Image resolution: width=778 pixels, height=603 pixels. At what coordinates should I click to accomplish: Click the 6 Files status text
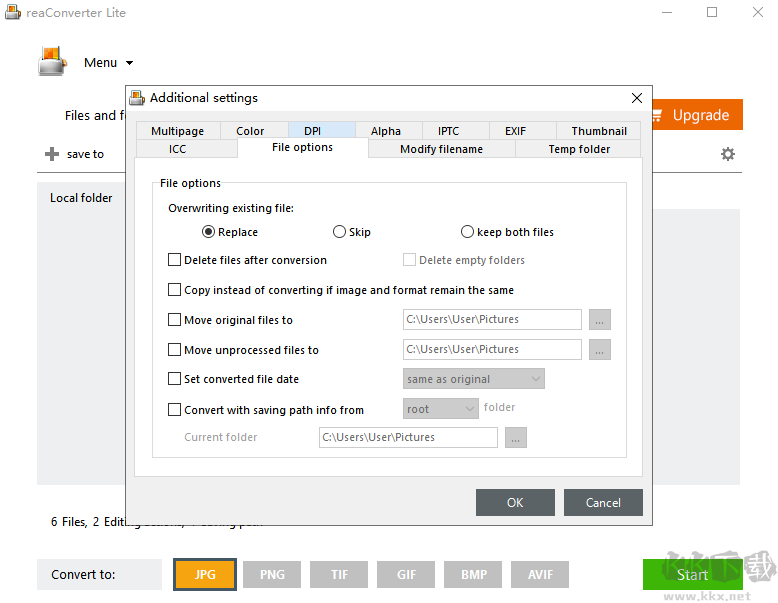pos(68,522)
